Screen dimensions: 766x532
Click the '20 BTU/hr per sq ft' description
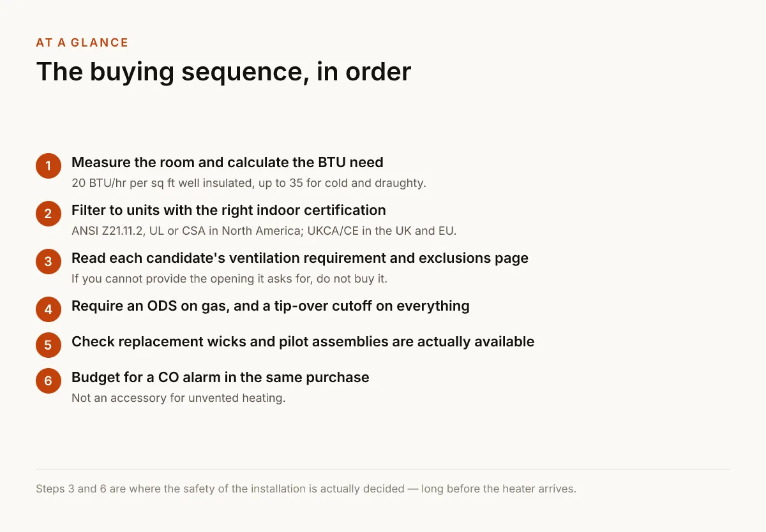248,183
